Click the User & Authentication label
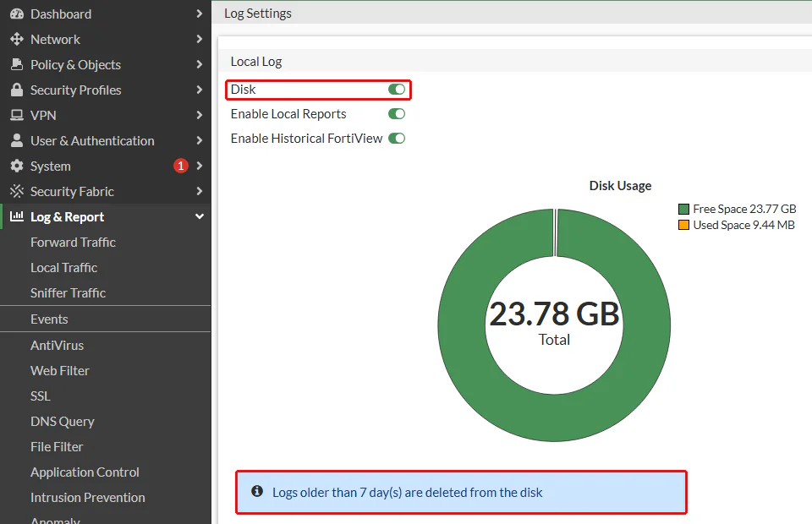Screen dimensions: 812x524 click(x=92, y=140)
